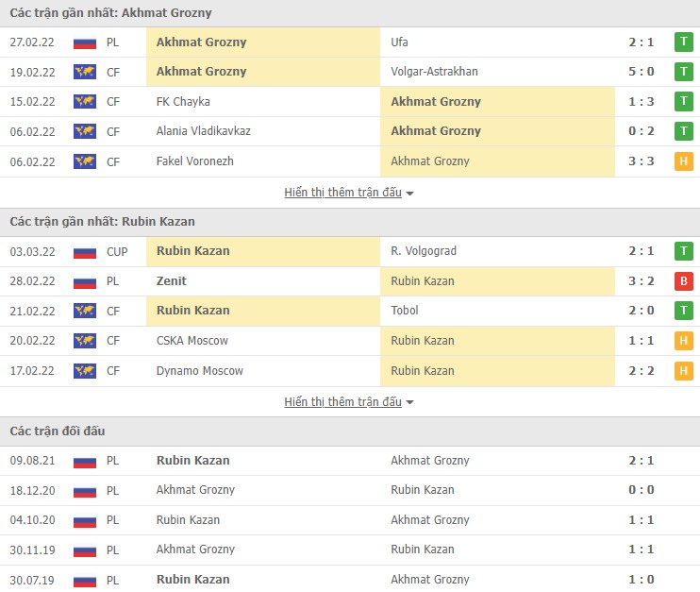Click the 'Các trận đối đầu' section header
700x592 pixels.
[58, 431]
